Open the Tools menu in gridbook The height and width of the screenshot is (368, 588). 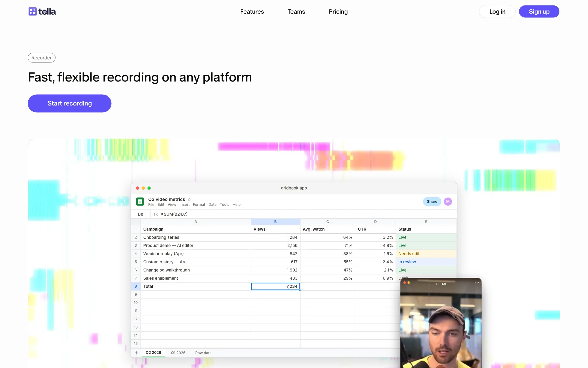click(225, 204)
